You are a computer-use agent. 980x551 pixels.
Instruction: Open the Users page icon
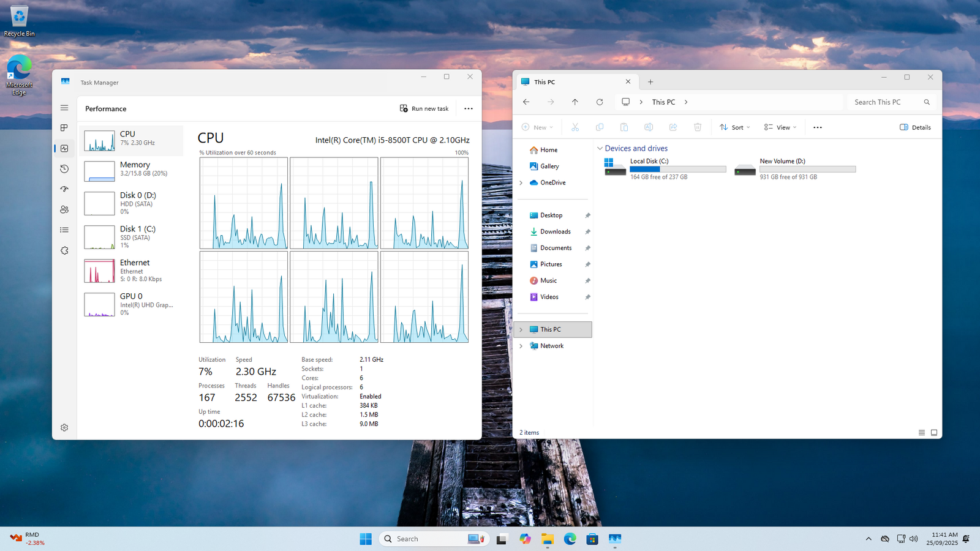pos(64,209)
